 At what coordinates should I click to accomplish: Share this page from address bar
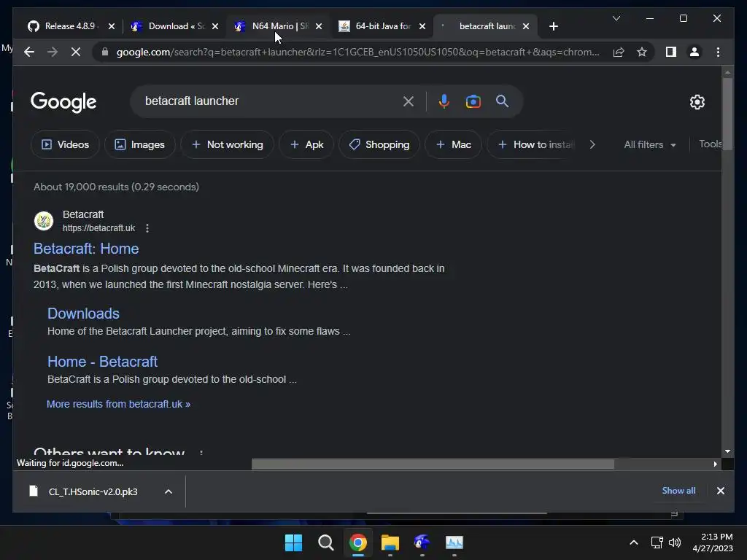[619, 52]
